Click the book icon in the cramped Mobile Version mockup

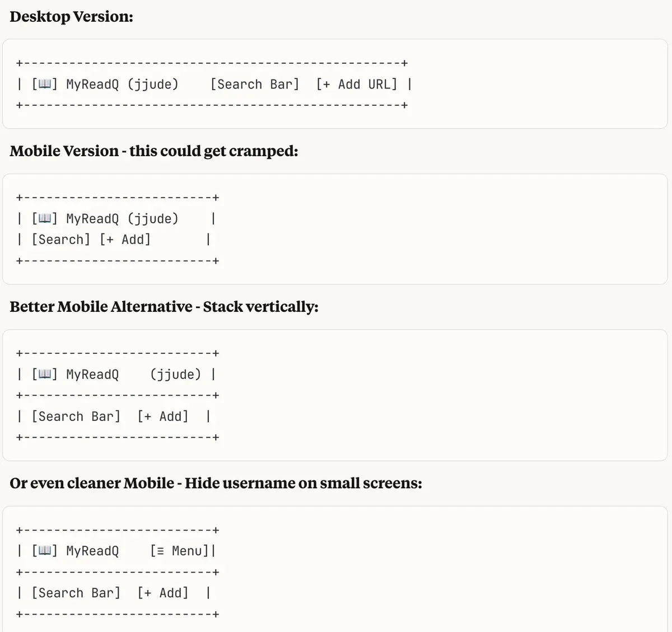click(x=45, y=219)
